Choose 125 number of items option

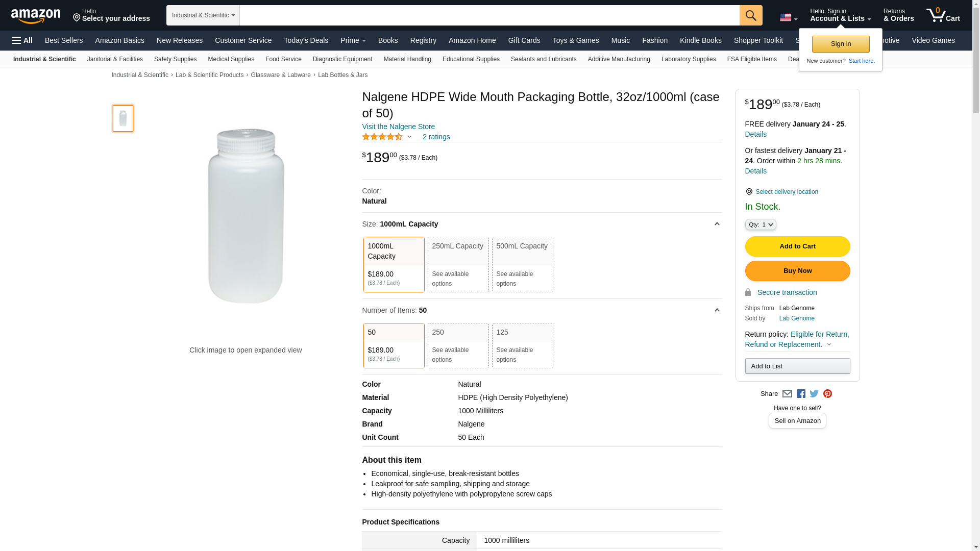pyautogui.click(x=522, y=345)
